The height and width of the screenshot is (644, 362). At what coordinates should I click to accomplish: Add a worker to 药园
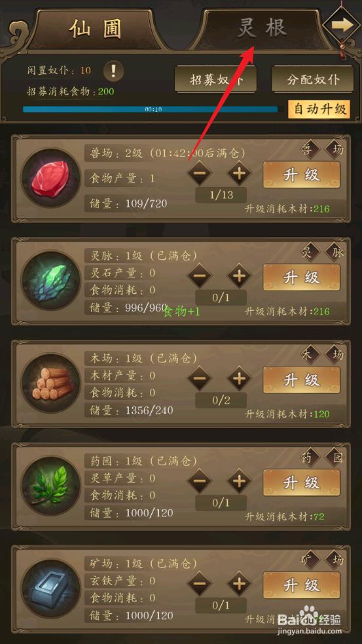(239, 481)
